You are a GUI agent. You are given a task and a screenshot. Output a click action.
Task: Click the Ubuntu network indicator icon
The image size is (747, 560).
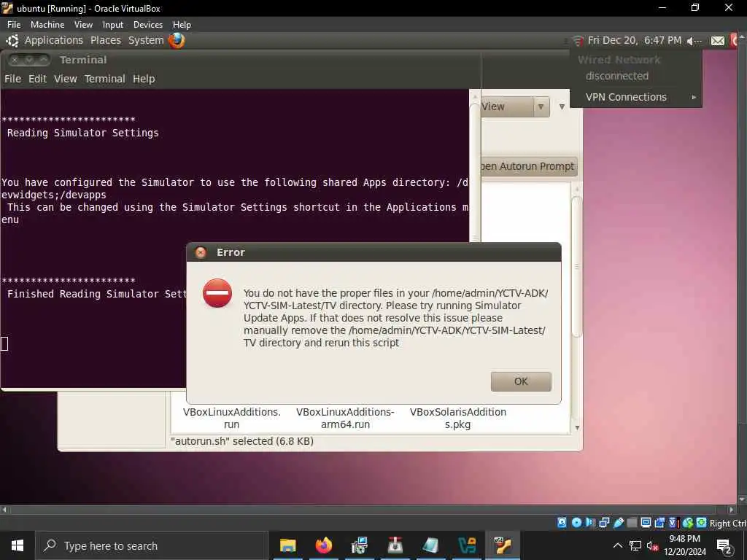click(578, 41)
